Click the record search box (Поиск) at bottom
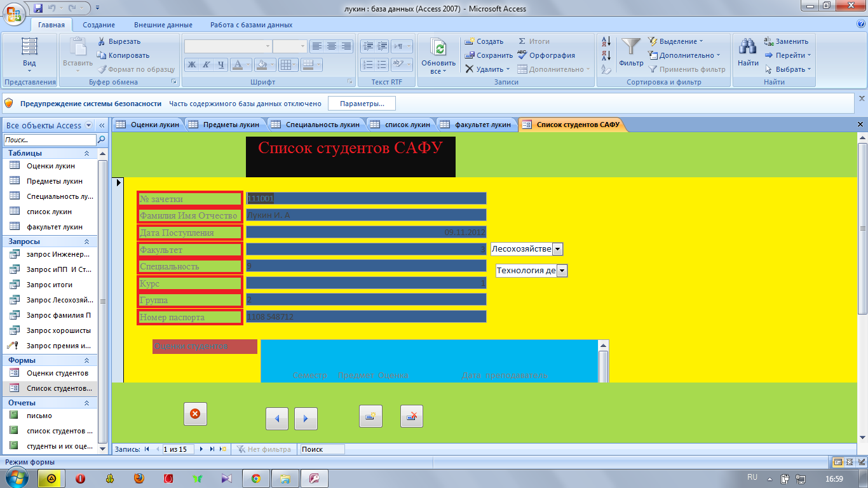The image size is (868, 488). 322,449
